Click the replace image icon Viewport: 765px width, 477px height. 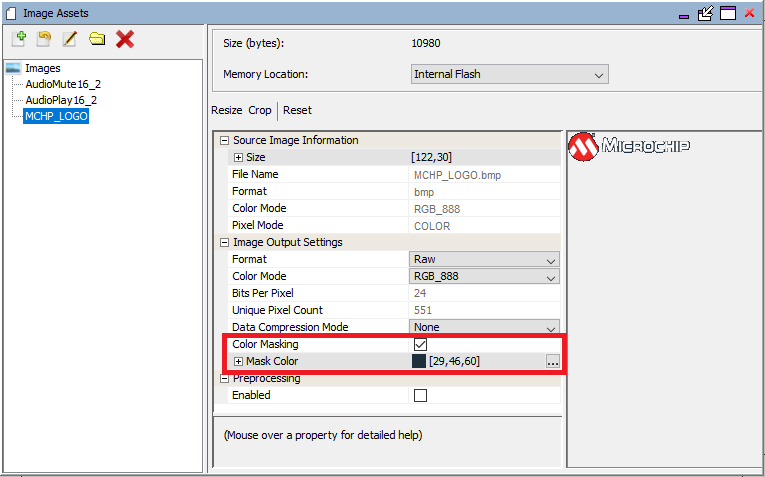(x=44, y=39)
